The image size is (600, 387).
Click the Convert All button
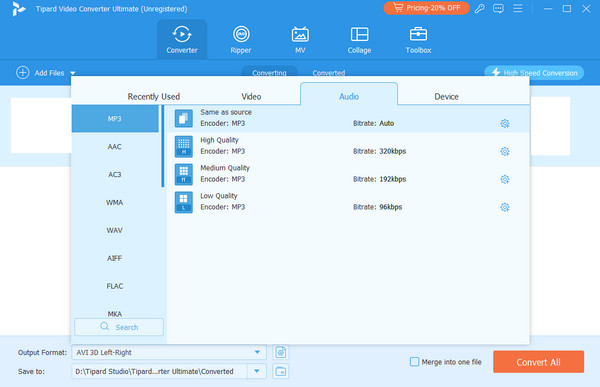point(538,362)
